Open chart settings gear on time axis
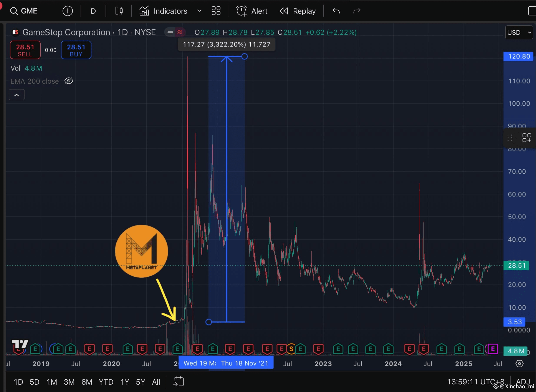 click(x=519, y=364)
